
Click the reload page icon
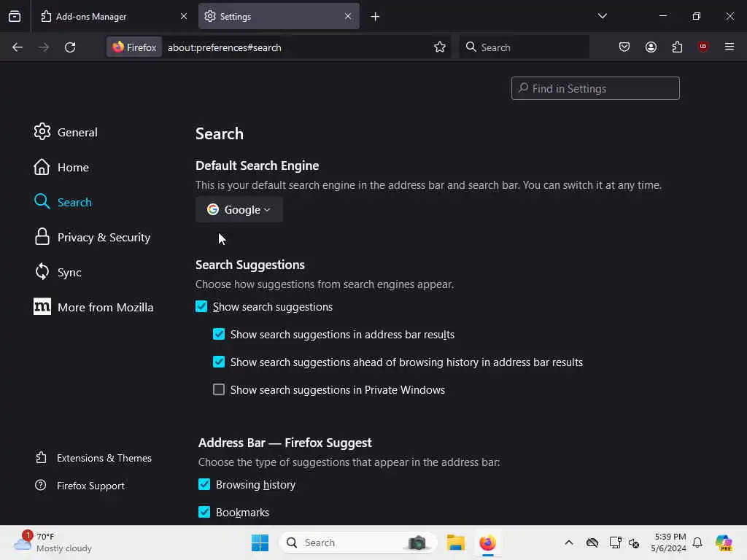[x=70, y=47]
